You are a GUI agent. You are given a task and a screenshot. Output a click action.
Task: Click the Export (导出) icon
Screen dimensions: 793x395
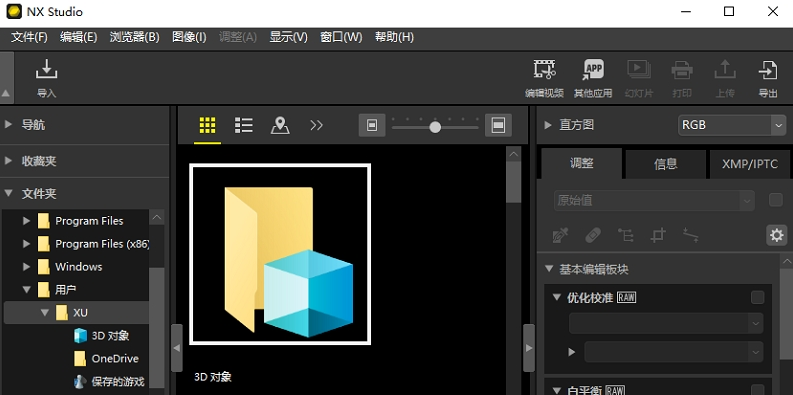click(768, 78)
